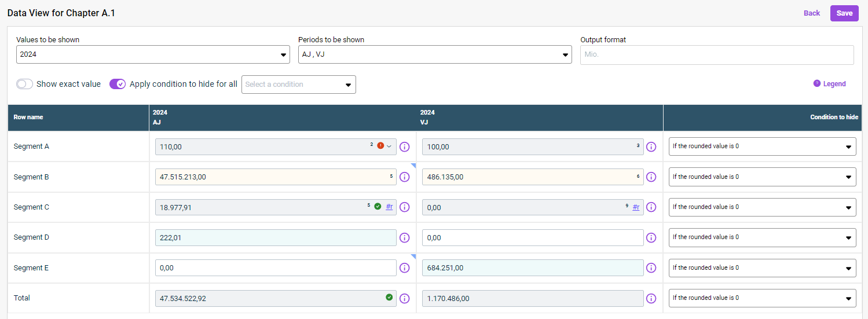The width and height of the screenshot is (868, 319).
Task: Click the info icon for Segment C VJ
Action: [651, 207]
